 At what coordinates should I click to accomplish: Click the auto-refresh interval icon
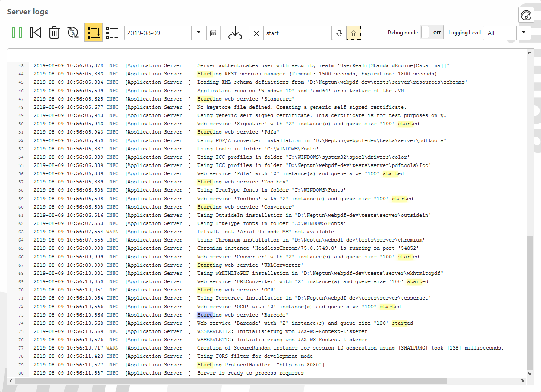[73, 33]
